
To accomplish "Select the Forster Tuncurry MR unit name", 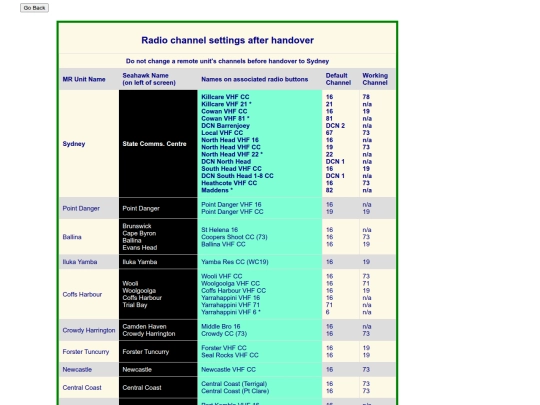I will coord(86,352).
